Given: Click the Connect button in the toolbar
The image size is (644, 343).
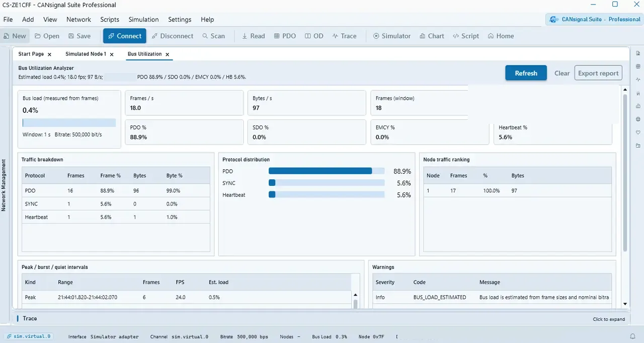Looking at the screenshot, I should pos(124,36).
